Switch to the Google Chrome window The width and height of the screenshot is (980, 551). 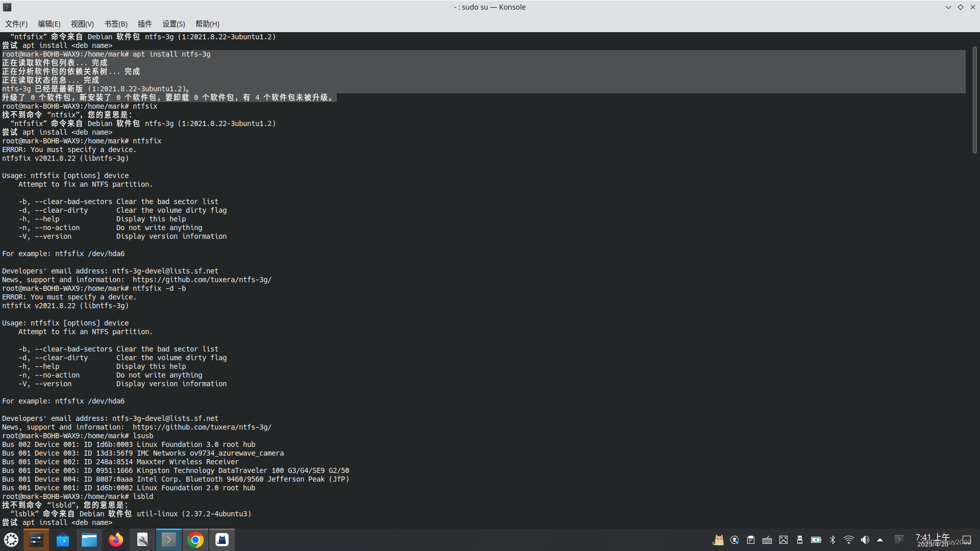tap(195, 540)
